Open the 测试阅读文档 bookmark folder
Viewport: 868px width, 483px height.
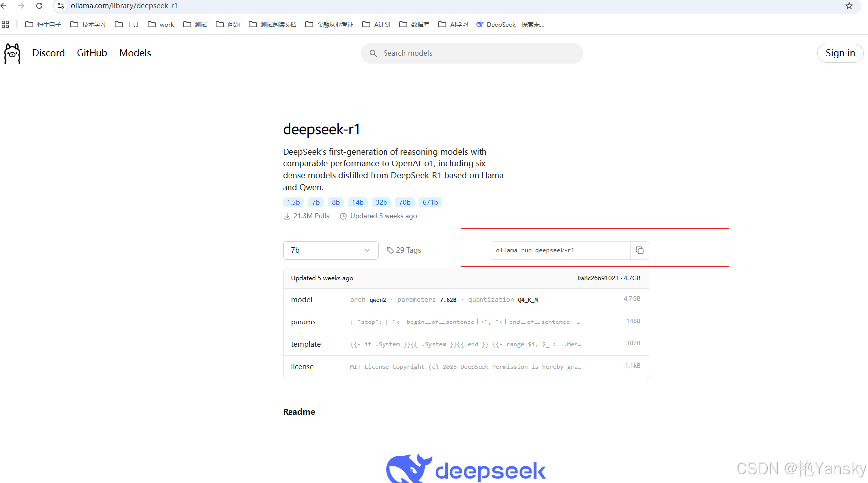(x=273, y=24)
